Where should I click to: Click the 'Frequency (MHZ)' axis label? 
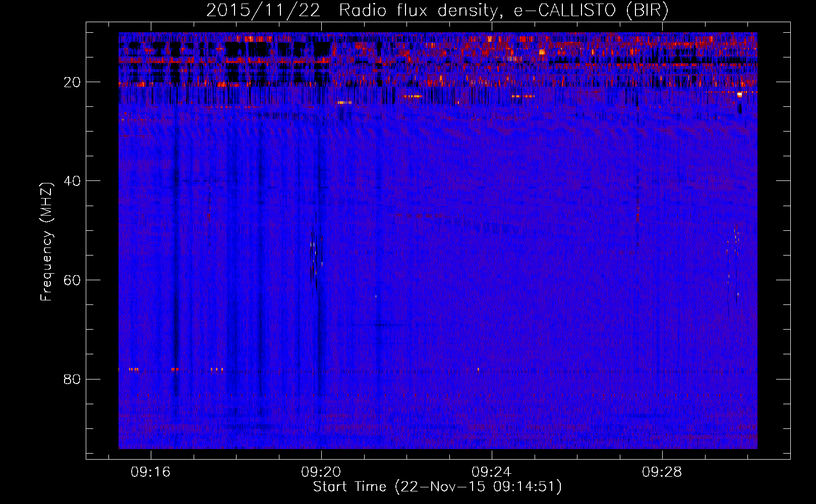click(x=46, y=242)
